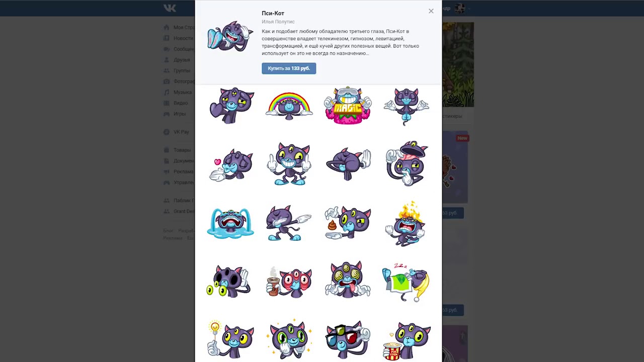The width and height of the screenshot is (644, 362).
Task: Click the VK logo in the header
Action: pyautogui.click(x=170, y=8)
